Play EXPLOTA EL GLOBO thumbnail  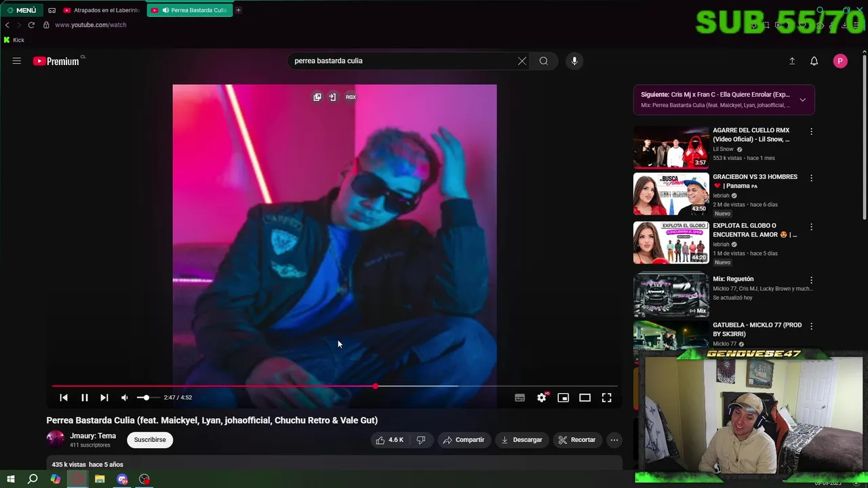[671, 243]
